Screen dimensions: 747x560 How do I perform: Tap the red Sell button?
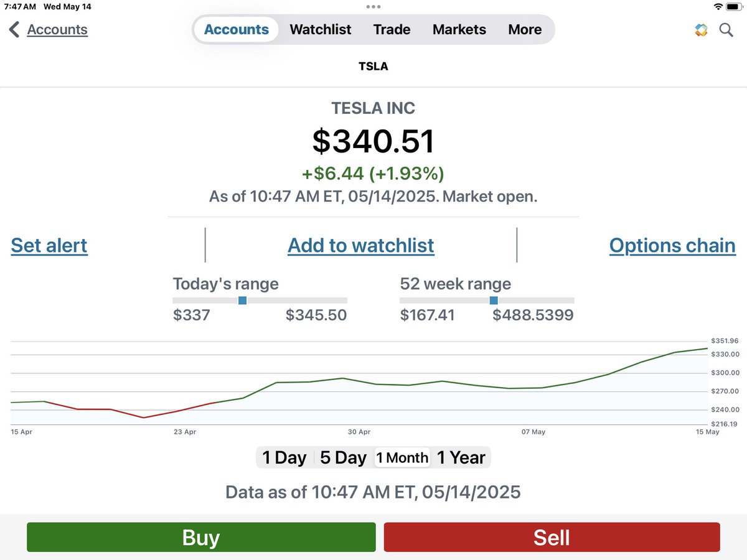tap(552, 537)
